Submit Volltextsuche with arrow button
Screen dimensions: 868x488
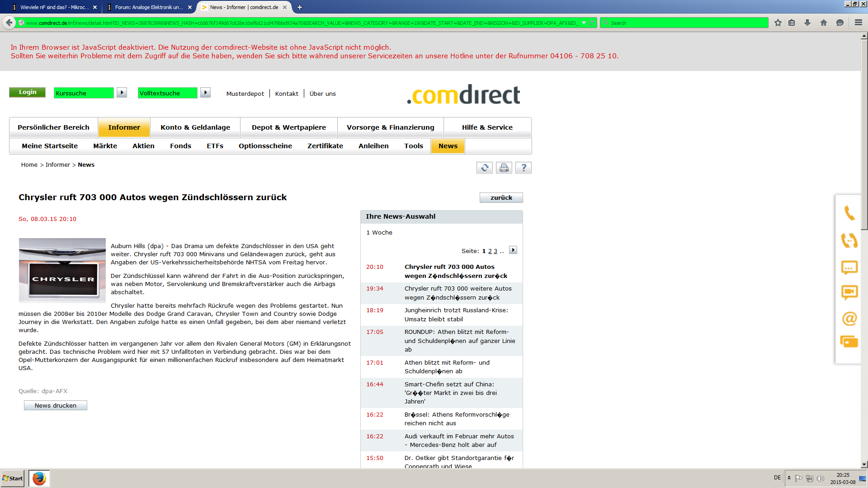click(x=205, y=93)
